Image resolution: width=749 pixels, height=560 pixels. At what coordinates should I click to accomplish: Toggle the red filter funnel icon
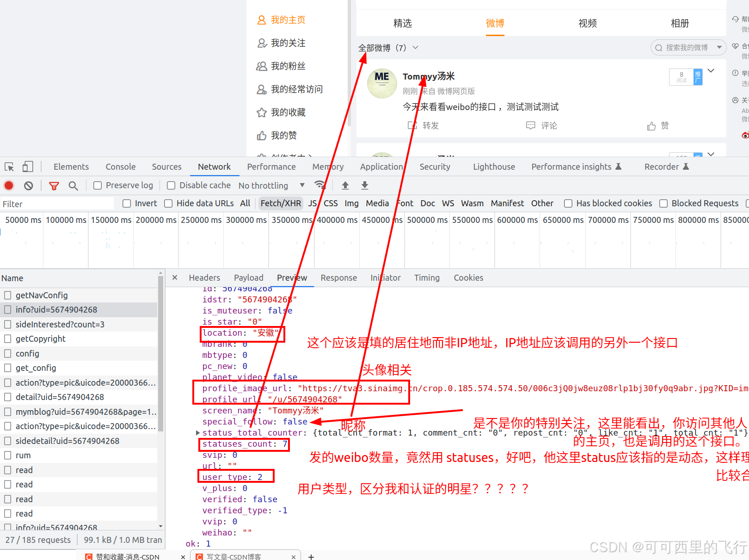(x=54, y=186)
